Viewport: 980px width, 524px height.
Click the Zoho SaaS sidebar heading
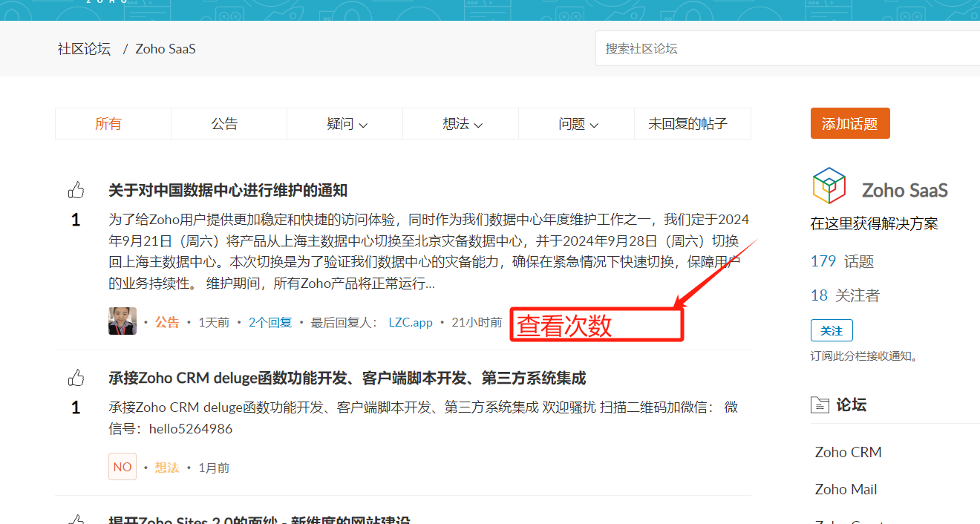tap(905, 190)
